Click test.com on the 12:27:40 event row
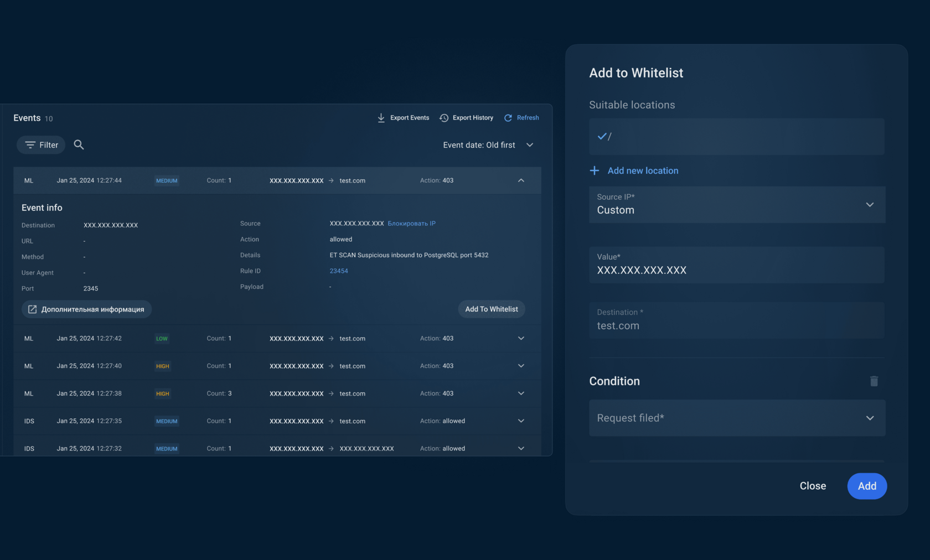The image size is (930, 560). pyautogui.click(x=353, y=366)
